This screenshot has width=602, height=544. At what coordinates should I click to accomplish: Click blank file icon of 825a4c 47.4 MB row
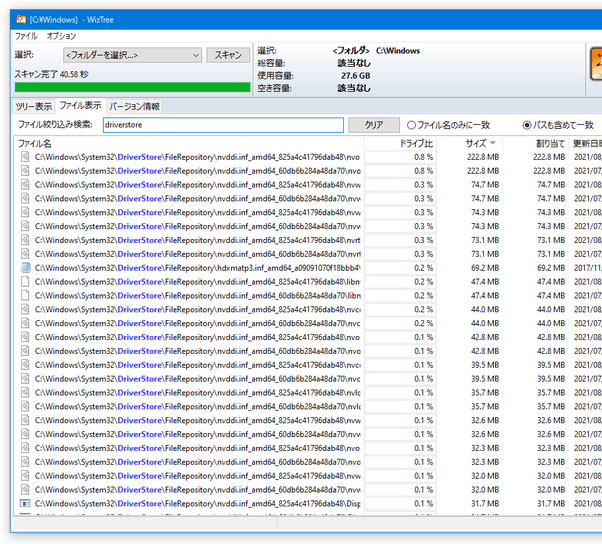pos(25,281)
